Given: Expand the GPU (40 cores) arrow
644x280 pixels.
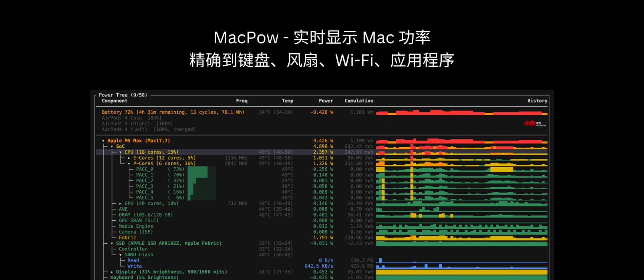Looking at the screenshot, I should click(120, 204).
